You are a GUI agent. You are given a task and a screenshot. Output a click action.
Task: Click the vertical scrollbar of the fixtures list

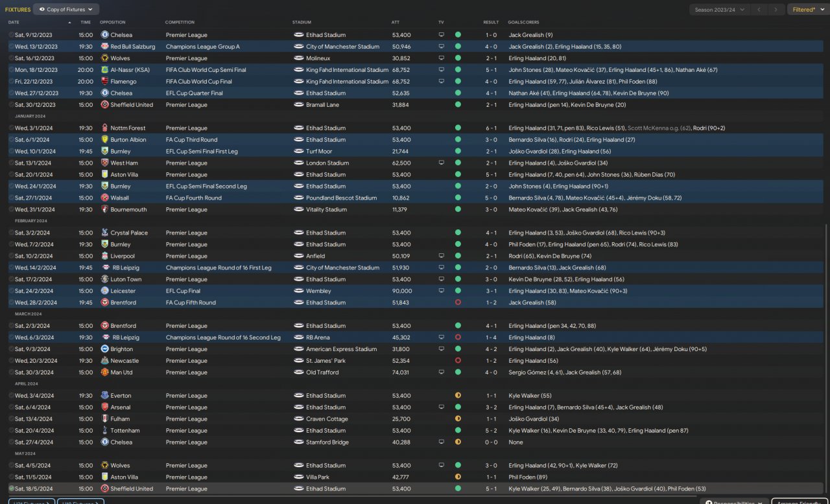pos(827,360)
